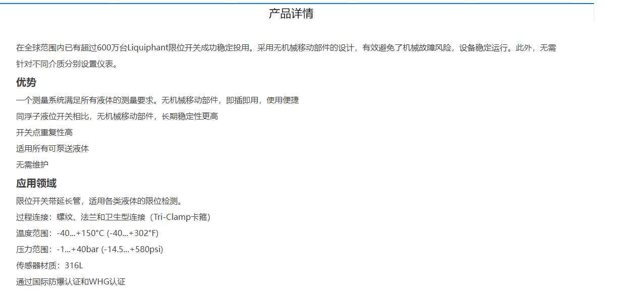Screen dimensions: 644x294
Task: Click the line 通过国际防爆认证和WHG认证
Action: pyautogui.click(x=71, y=282)
